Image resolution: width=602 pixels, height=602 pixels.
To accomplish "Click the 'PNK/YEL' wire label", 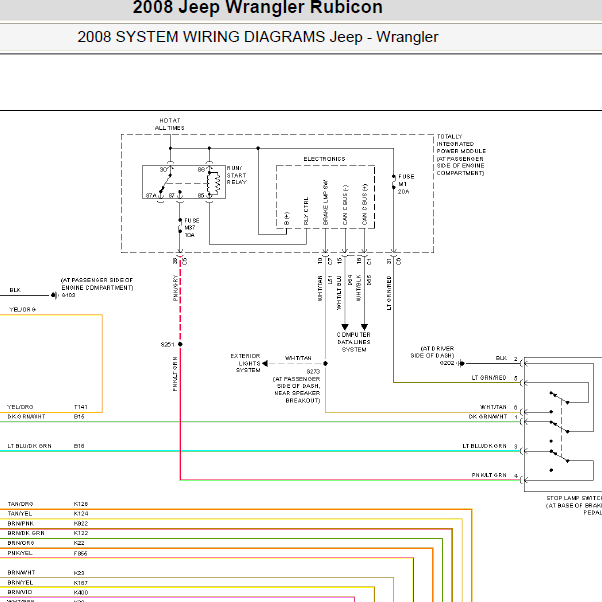I will [x=20, y=553].
